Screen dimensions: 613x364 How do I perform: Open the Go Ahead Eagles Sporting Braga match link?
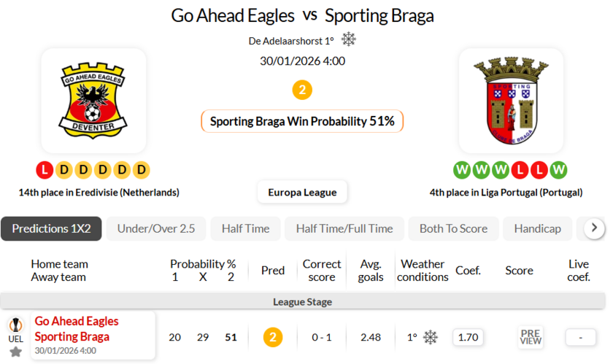77,329
